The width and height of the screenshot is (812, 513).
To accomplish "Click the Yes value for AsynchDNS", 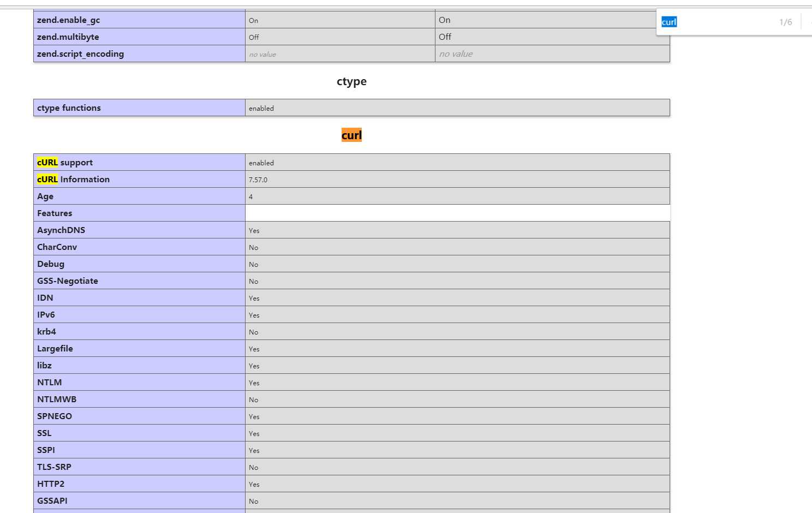I will [254, 231].
